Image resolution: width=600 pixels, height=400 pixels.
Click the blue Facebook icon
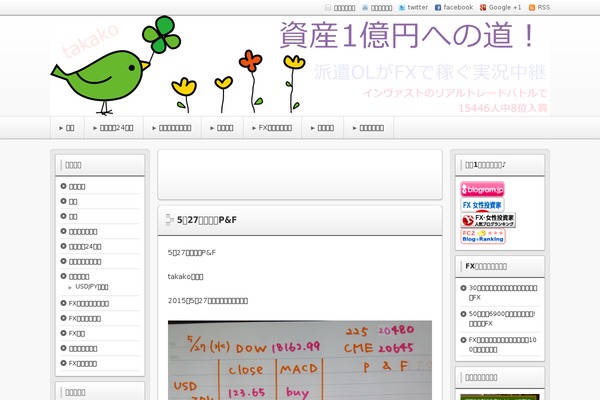(438, 8)
